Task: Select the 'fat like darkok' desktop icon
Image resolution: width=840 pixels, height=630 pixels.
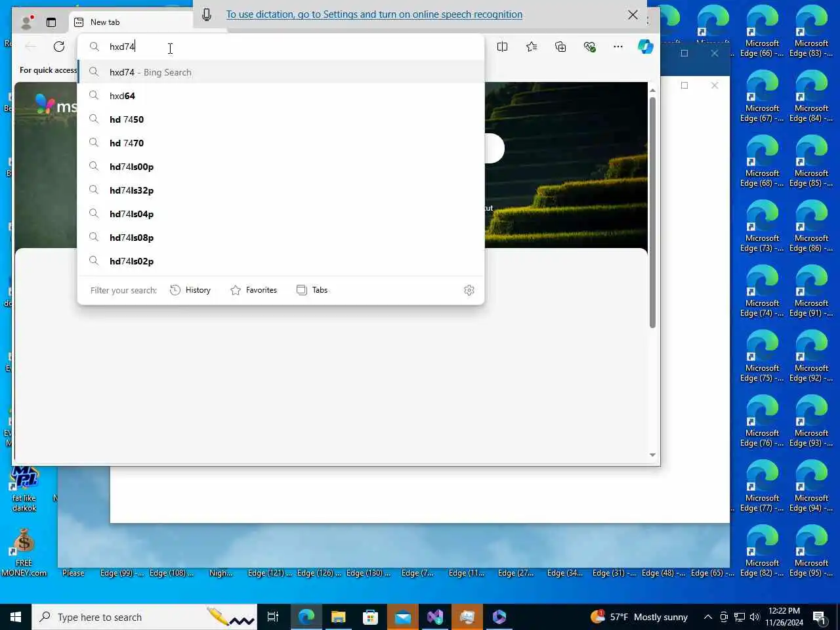Action: pos(24,489)
